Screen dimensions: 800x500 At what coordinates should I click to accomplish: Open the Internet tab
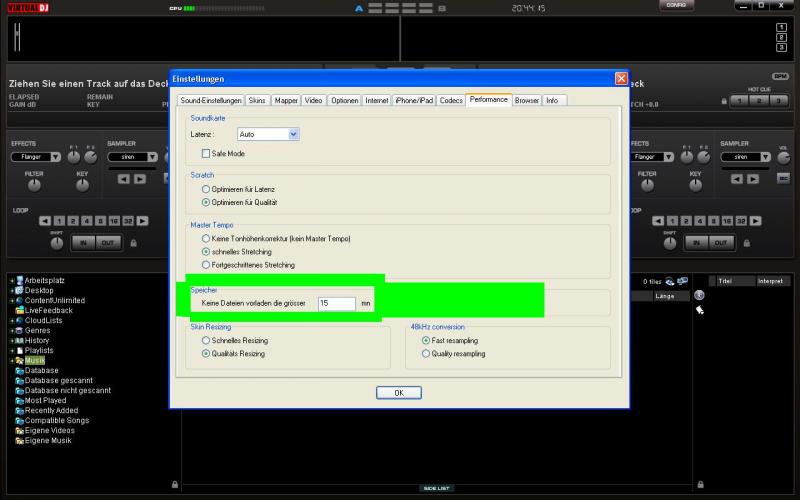coord(377,101)
